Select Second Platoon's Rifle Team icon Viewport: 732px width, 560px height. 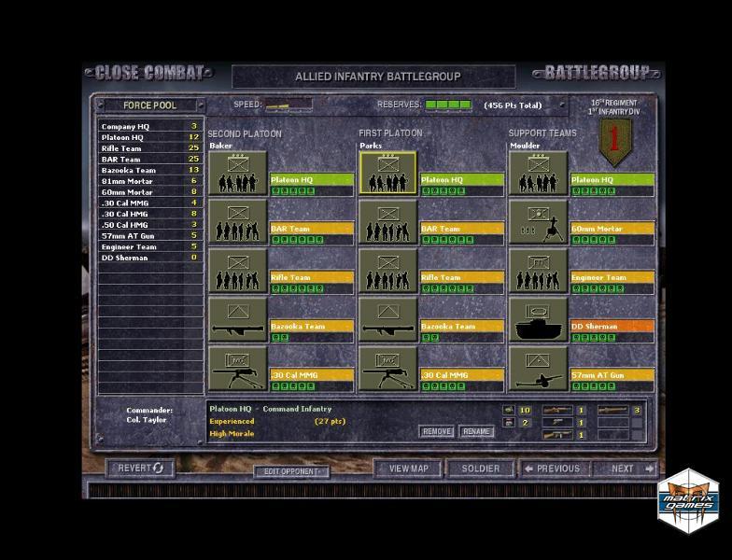tap(237, 271)
